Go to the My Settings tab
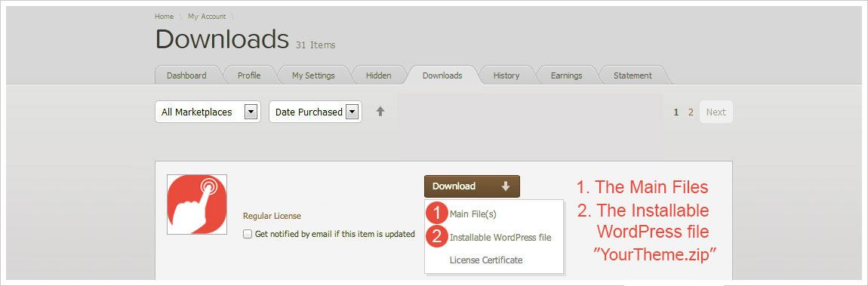Viewport: 868px width, 286px height. pos(313,75)
